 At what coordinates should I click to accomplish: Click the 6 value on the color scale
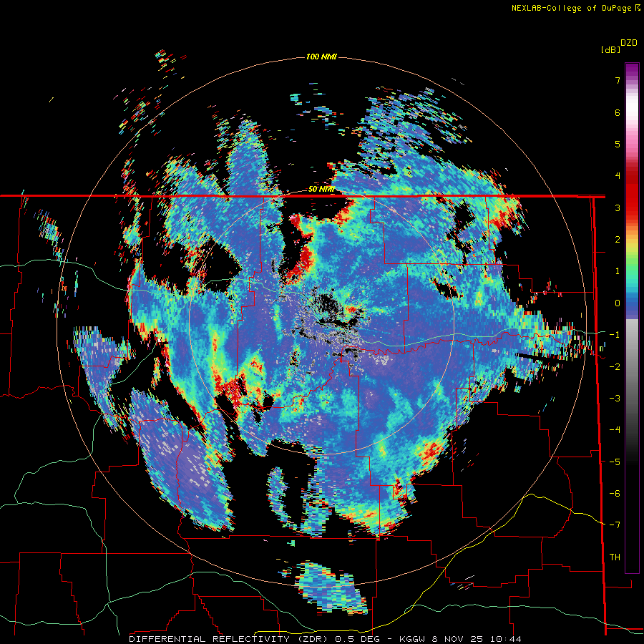click(x=618, y=112)
